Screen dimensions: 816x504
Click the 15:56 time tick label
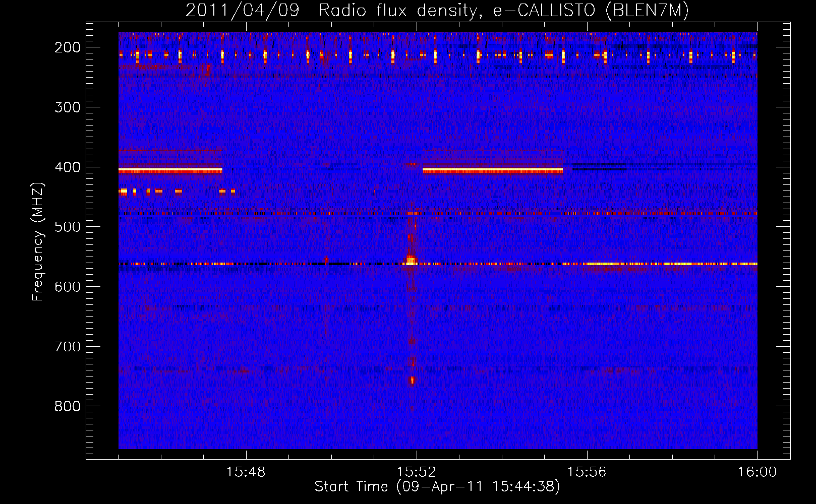(x=587, y=472)
